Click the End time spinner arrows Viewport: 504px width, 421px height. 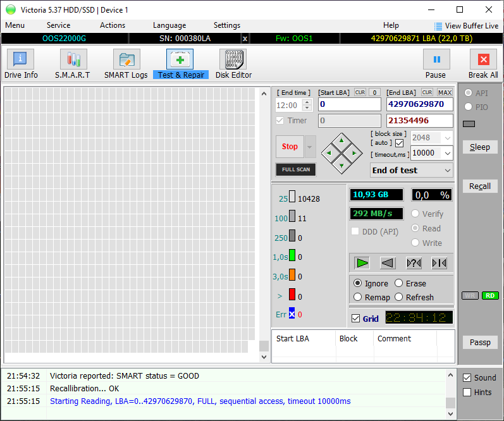click(307, 105)
